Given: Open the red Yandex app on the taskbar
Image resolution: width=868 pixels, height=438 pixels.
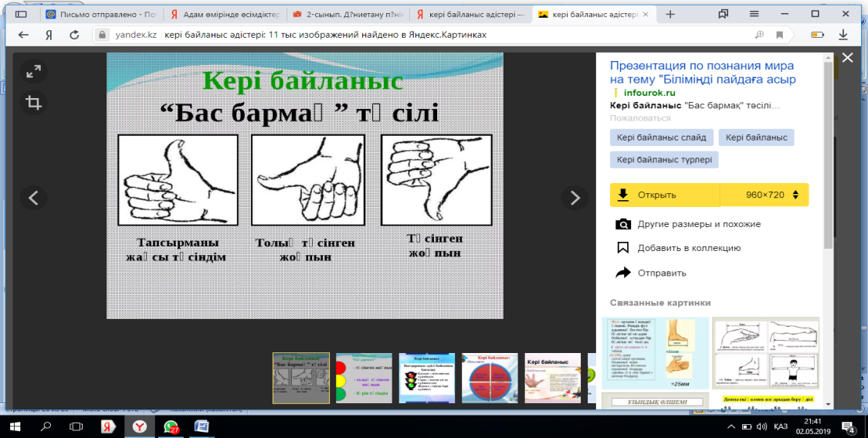Looking at the screenshot, I should [x=107, y=426].
